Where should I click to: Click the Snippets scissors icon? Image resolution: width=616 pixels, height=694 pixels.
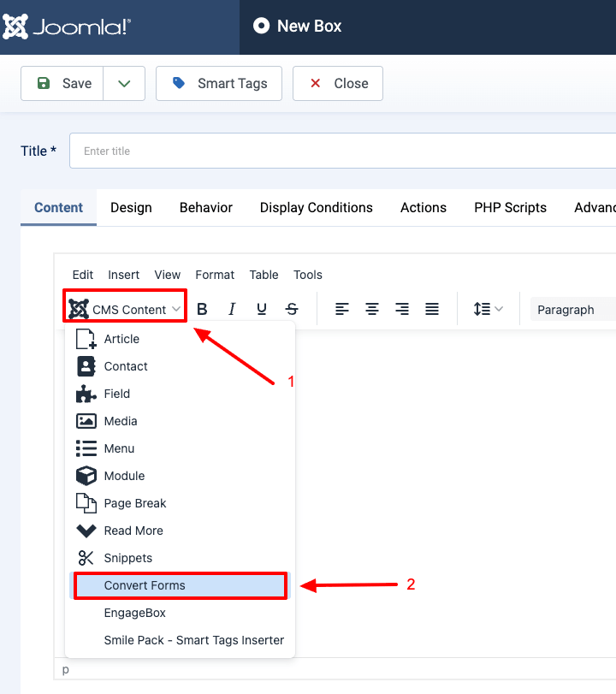pyautogui.click(x=86, y=558)
